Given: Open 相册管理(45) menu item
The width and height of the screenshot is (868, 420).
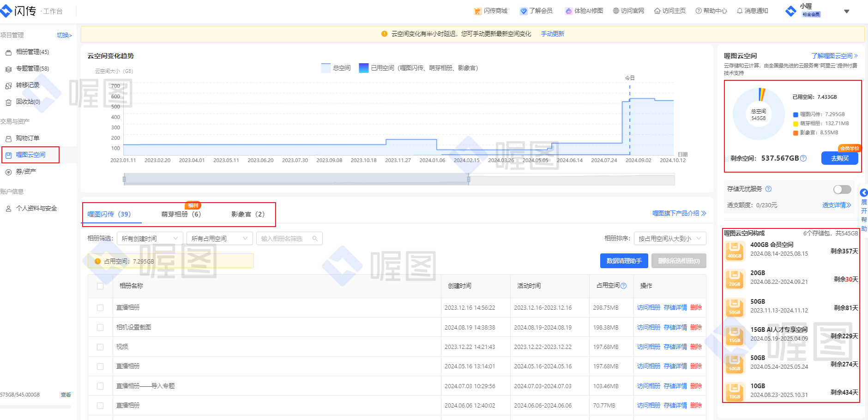Looking at the screenshot, I should point(32,52).
